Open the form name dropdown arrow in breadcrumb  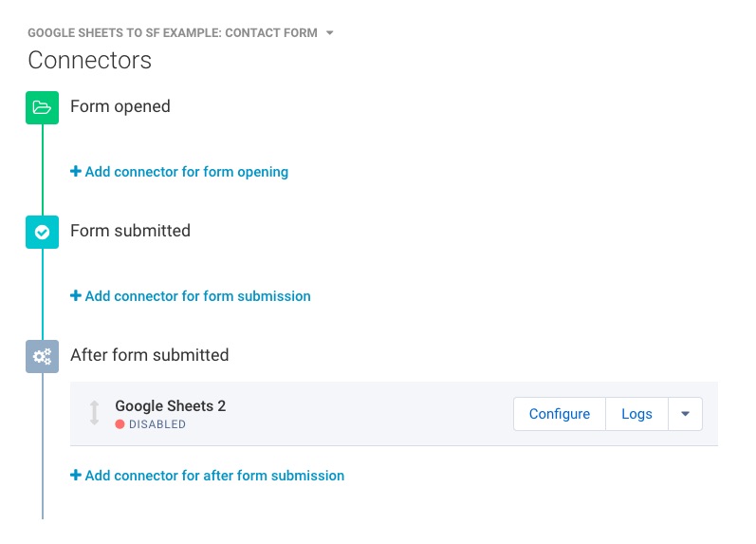click(330, 33)
